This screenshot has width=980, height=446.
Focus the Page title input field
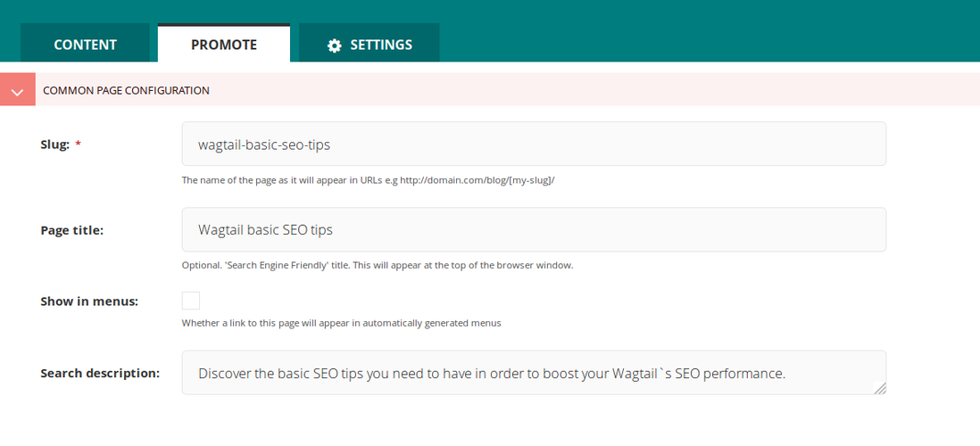[x=534, y=229]
